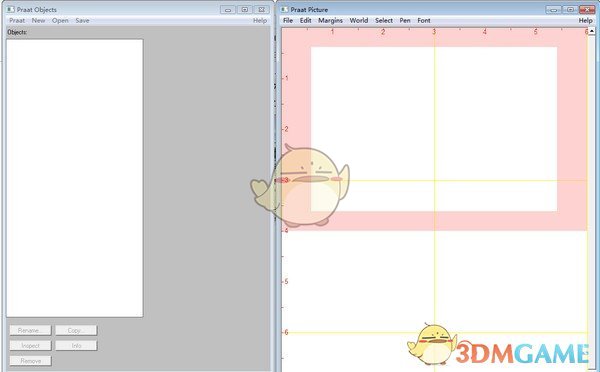This screenshot has height=372, width=600.
Task: Open the Pen menu
Action: click(405, 21)
